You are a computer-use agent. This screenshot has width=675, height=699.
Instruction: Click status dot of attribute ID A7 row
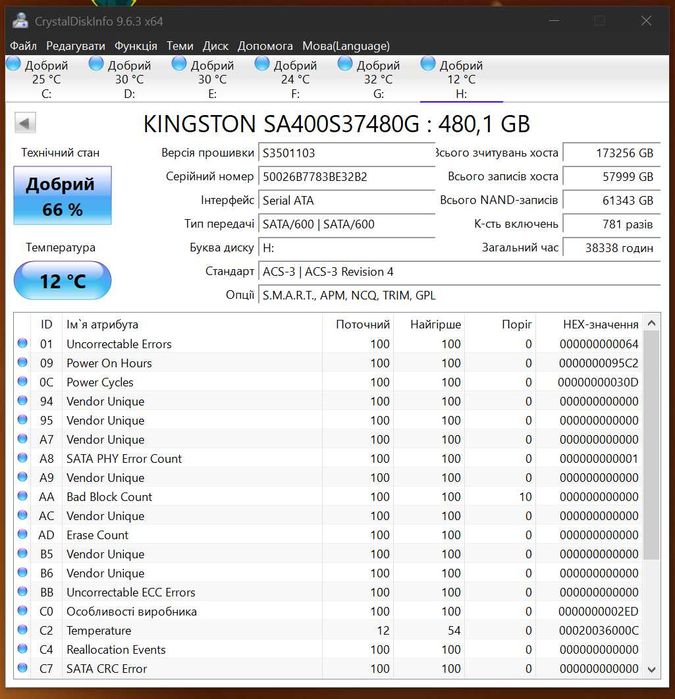point(22,439)
